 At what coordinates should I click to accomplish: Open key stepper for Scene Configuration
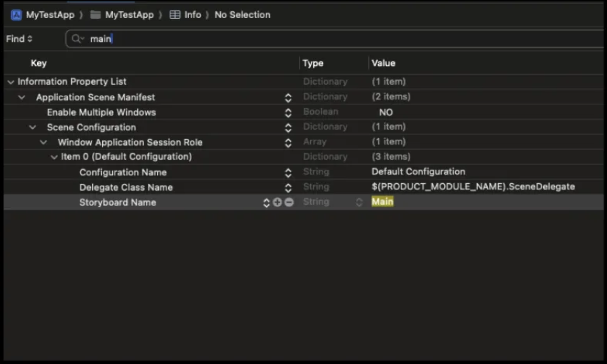pyautogui.click(x=288, y=128)
